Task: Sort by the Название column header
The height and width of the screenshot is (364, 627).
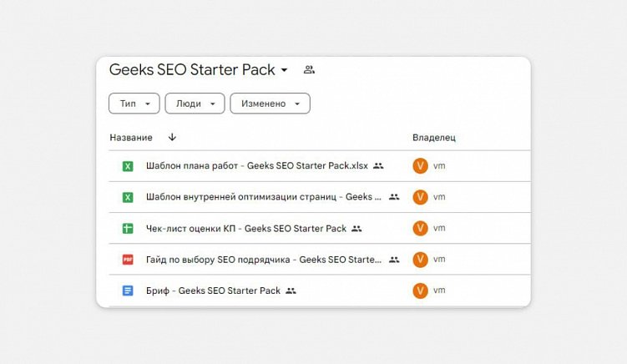Action: 131,137
